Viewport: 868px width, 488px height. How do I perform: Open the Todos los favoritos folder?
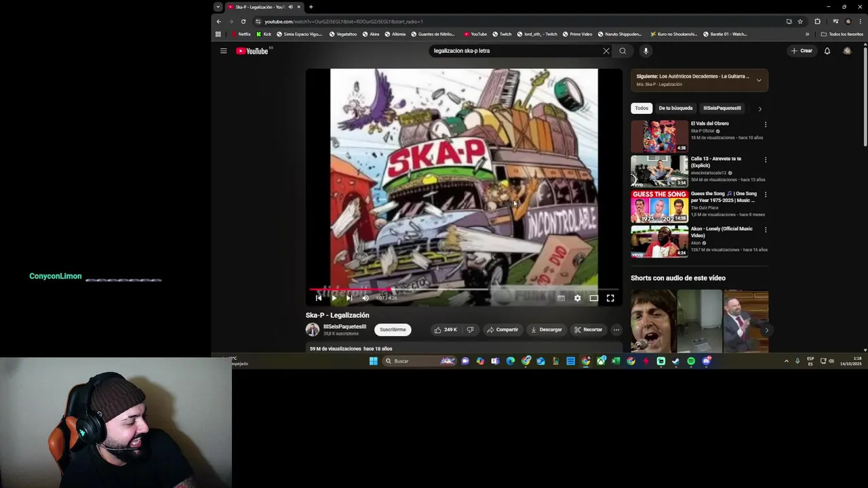coord(842,34)
